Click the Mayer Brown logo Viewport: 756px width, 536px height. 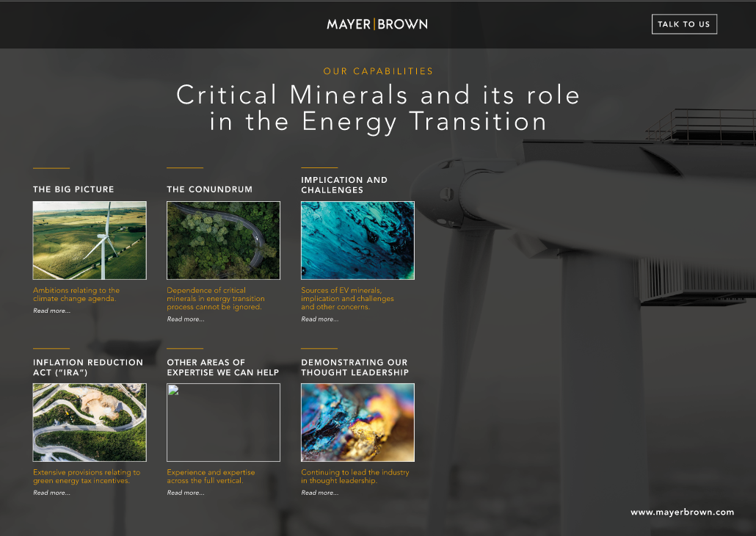pos(377,24)
